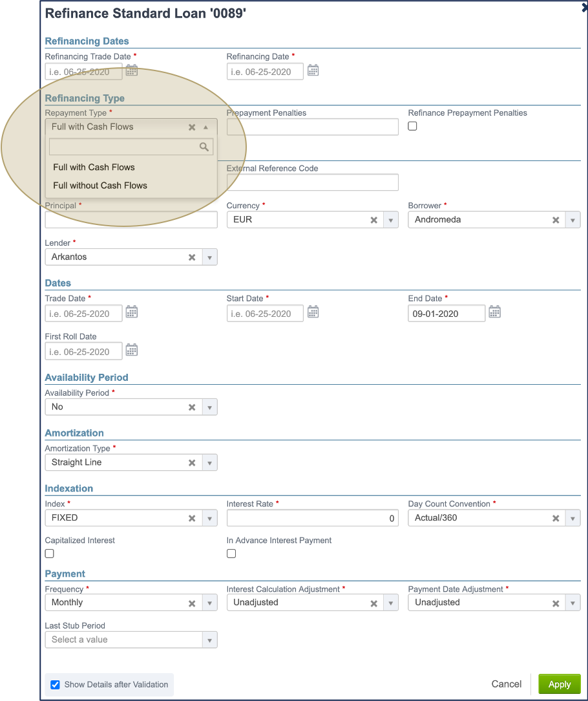Open calendar for End Date field

point(494,312)
